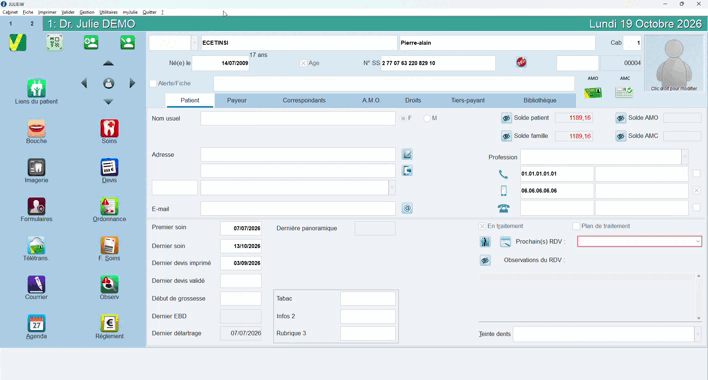Open the Gestion menu
708x380 pixels.
[87, 12]
